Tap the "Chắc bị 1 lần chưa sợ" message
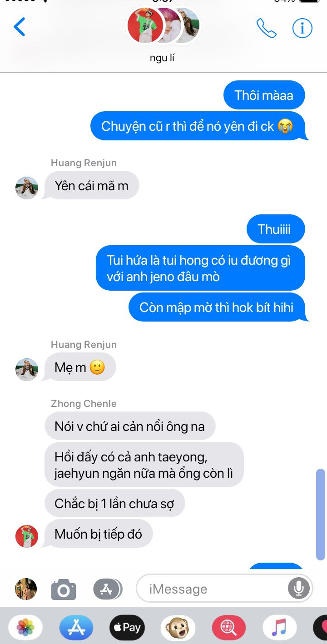Screen dimensions: 327x644 pos(114,503)
